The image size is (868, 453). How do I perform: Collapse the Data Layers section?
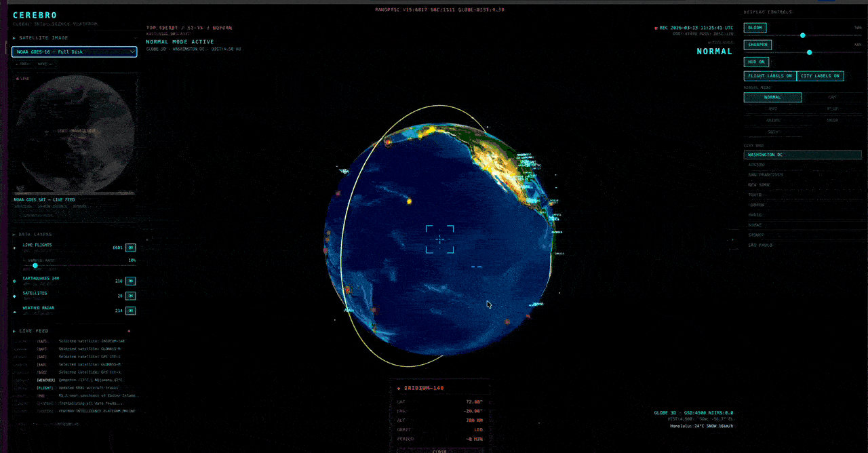[36, 235]
